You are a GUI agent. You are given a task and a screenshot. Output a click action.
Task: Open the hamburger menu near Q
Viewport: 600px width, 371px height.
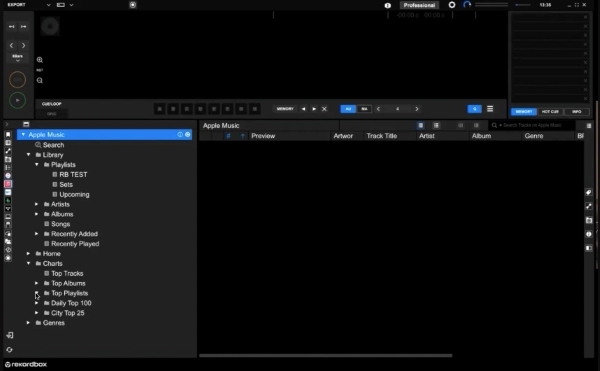tap(490, 109)
